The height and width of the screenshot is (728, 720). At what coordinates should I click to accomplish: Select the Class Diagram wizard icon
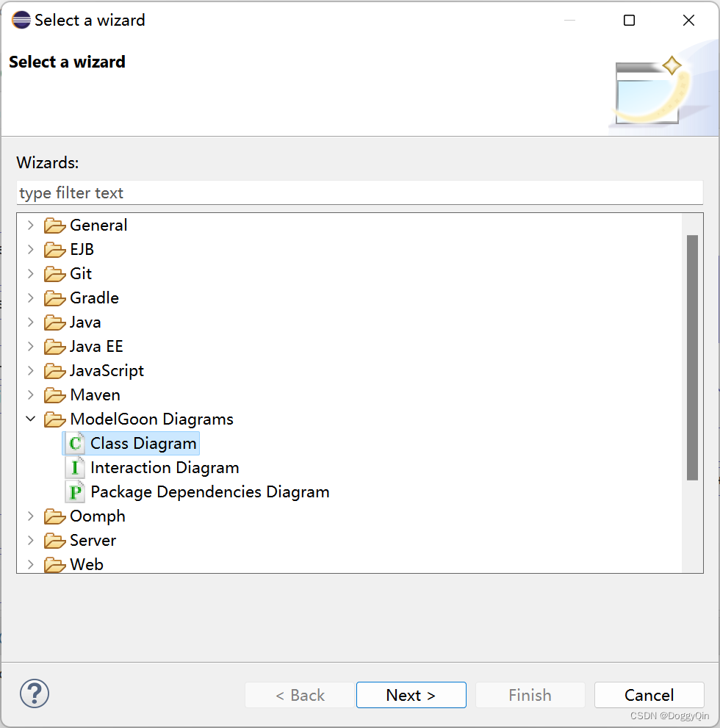point(74,443)
